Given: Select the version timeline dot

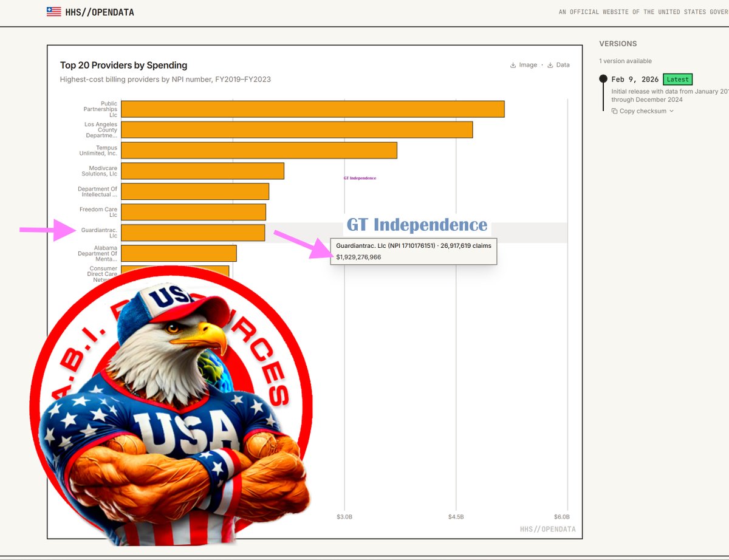Looking at the screenshot, I should [603, 79].
